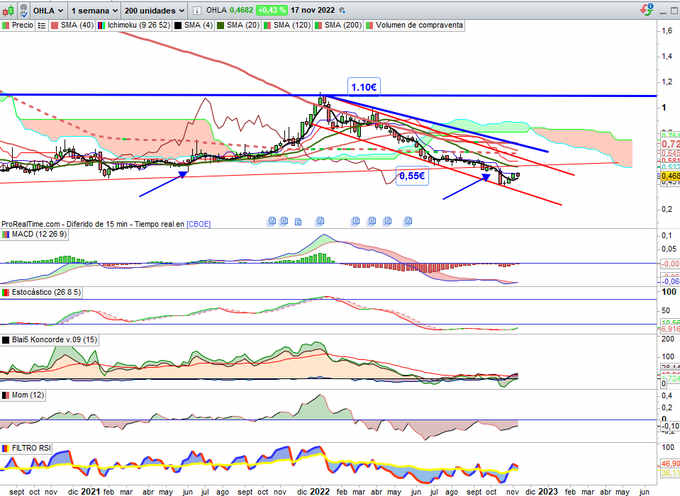
Task: Open the MACD (12.26.9) panel label
Action: click(x=35, y=234)
